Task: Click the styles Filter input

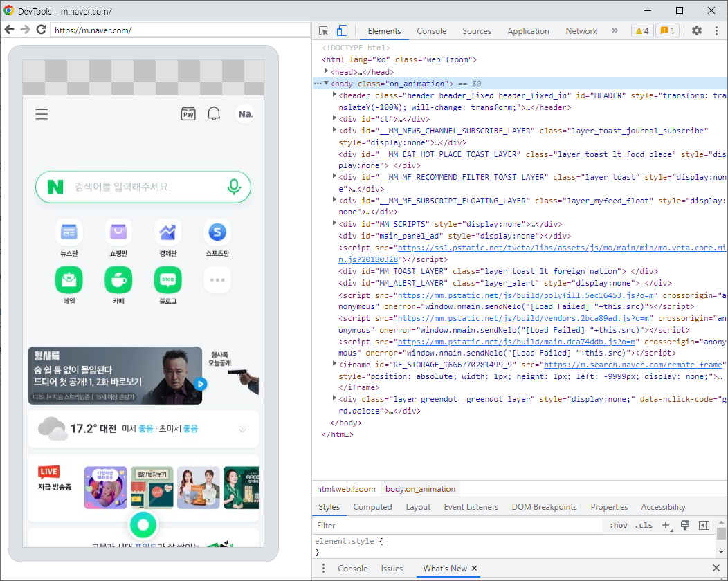Action: (x=457, y=525)
